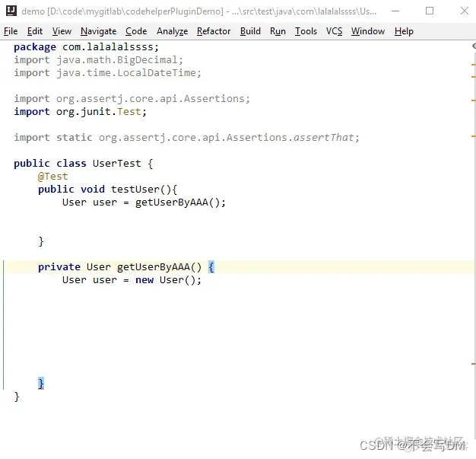Click warning marker beside assertThat static import
This screenshot has width=476, height=459.
point(473,136)
